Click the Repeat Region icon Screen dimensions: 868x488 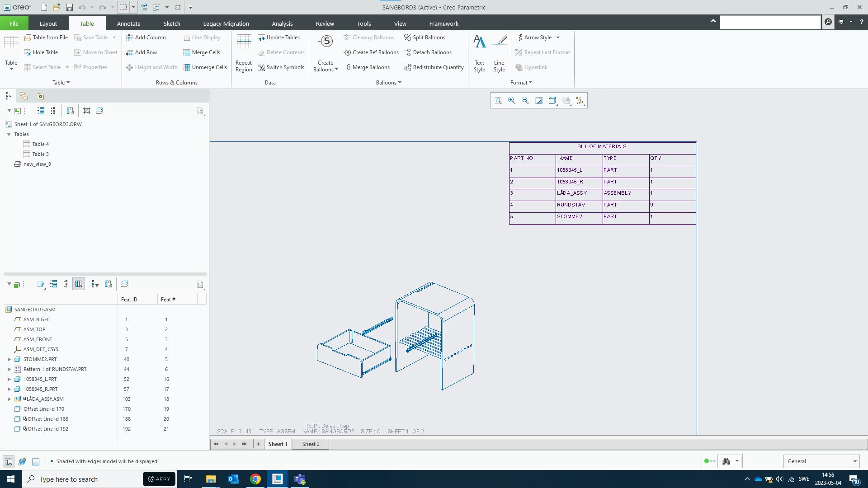tap(243, 42)
